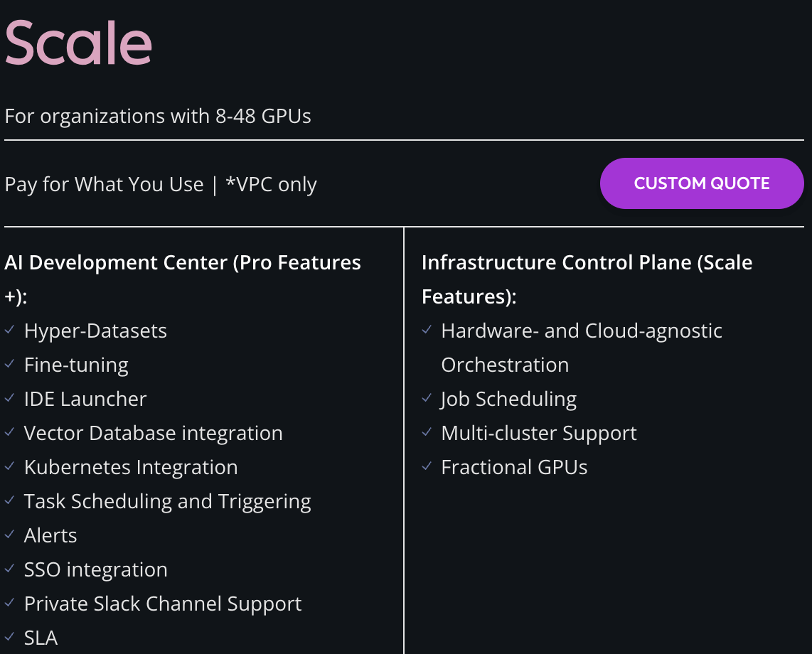Click the Task Scheduling and Triggering item
The width and height of the screenshot is (812, 654).
point(167,502)
